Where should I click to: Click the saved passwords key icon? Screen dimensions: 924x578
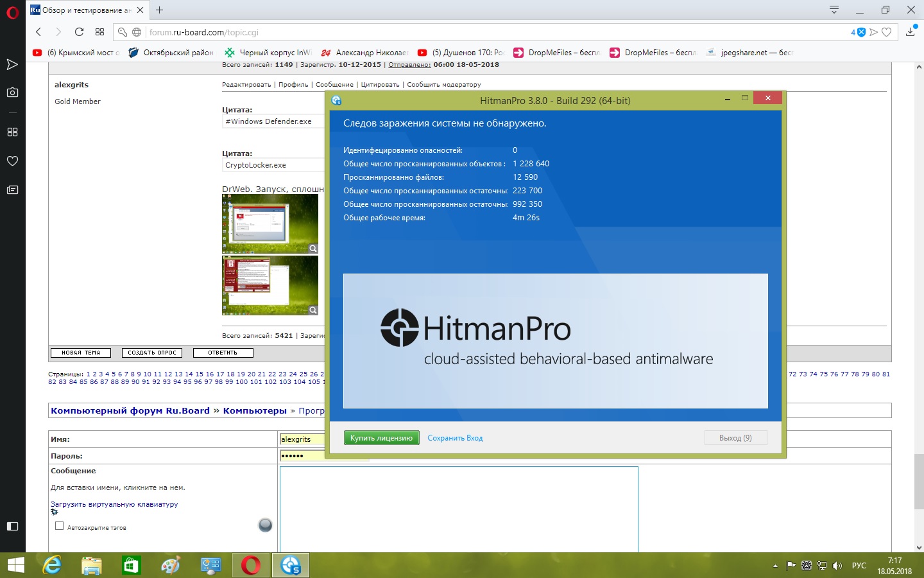[123, 32]
